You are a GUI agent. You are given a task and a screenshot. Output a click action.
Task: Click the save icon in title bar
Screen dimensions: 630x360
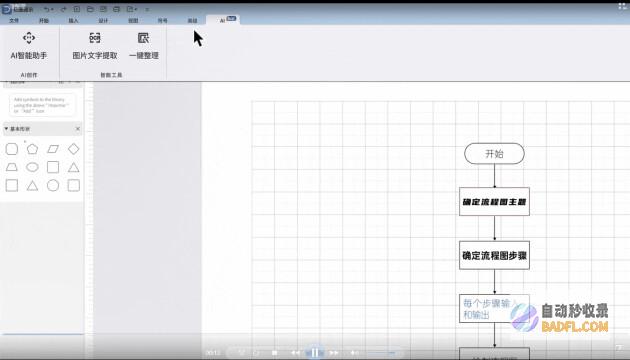pos(103,9)
